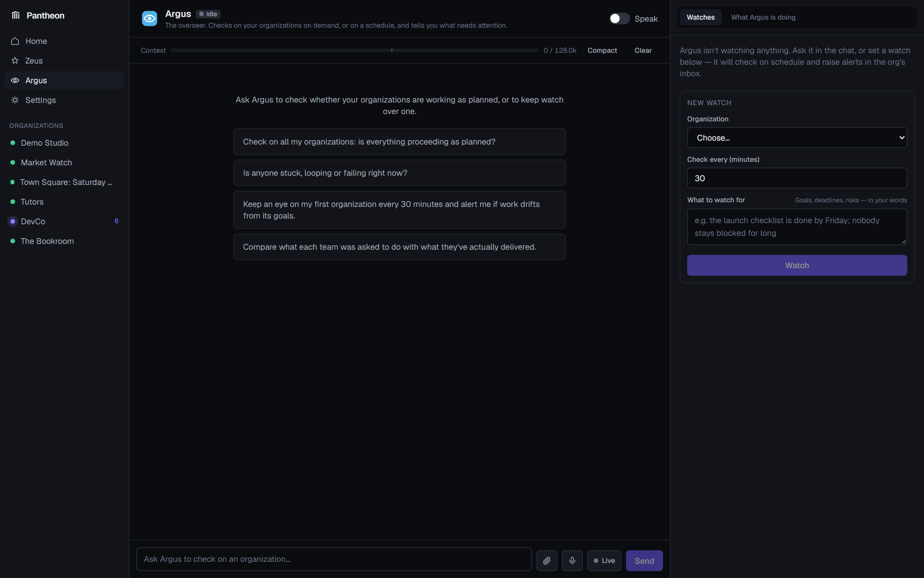Screen dimensions: 924x578
Task: Choose 'Keep an eye on my first organization' suggestion
Action: pyautogui.click(x=399, y=210)
